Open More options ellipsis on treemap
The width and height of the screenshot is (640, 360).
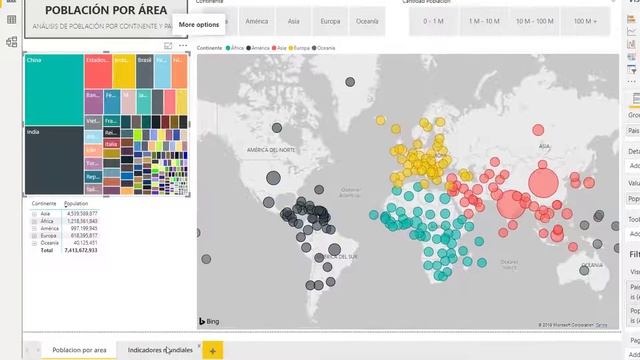coord(183,46)
